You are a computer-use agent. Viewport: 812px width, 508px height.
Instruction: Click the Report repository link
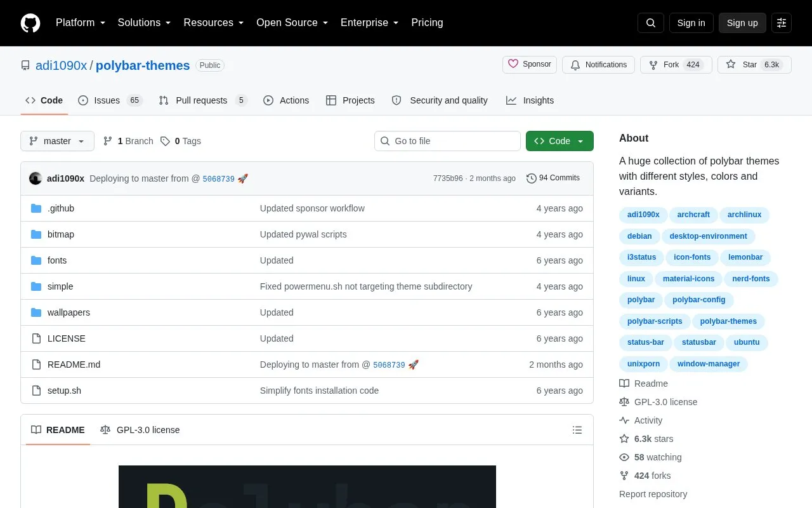(653, 494)
